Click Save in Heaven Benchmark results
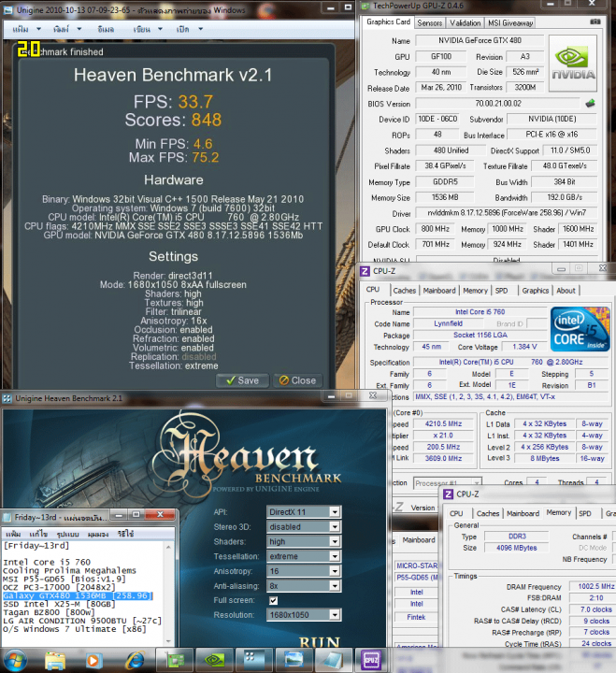Viewport: 616px width, 673px height. tap(242, 380)
